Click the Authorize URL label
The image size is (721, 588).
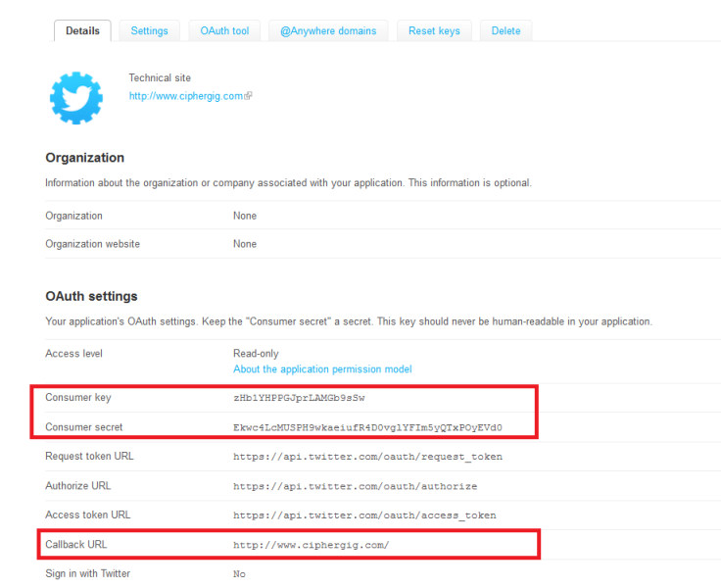click(77, 485)
